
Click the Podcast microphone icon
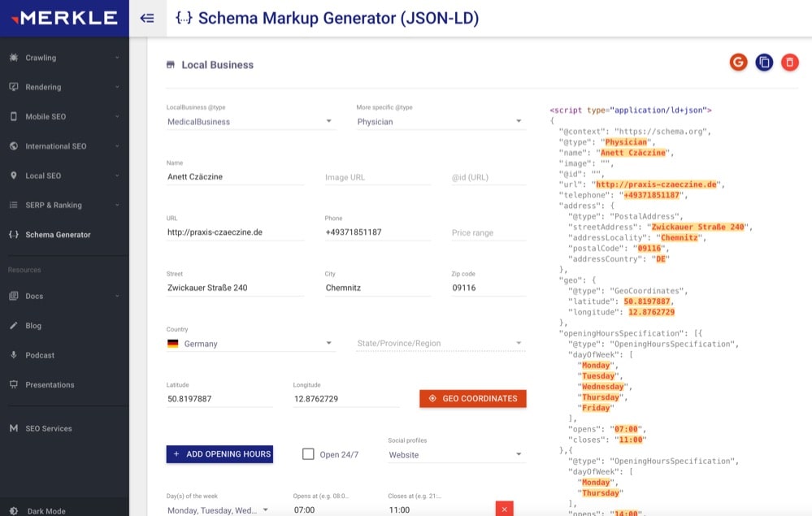click(x=14, y=355)
